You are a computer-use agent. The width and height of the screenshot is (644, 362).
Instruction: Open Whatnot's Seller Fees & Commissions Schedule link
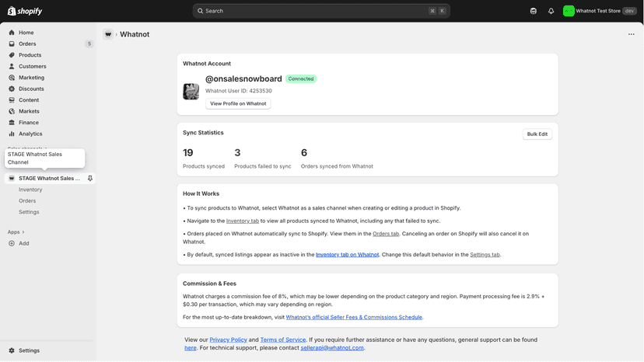point(354,317)
